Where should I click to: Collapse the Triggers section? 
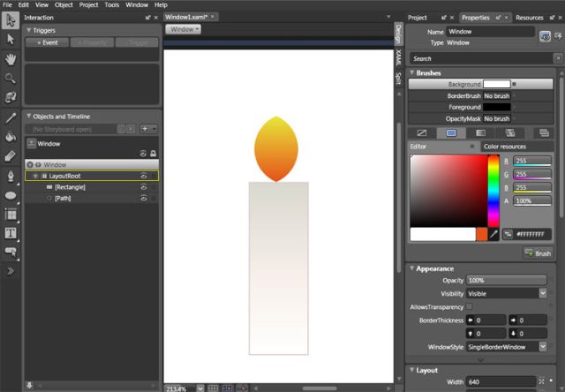[29, 30]
